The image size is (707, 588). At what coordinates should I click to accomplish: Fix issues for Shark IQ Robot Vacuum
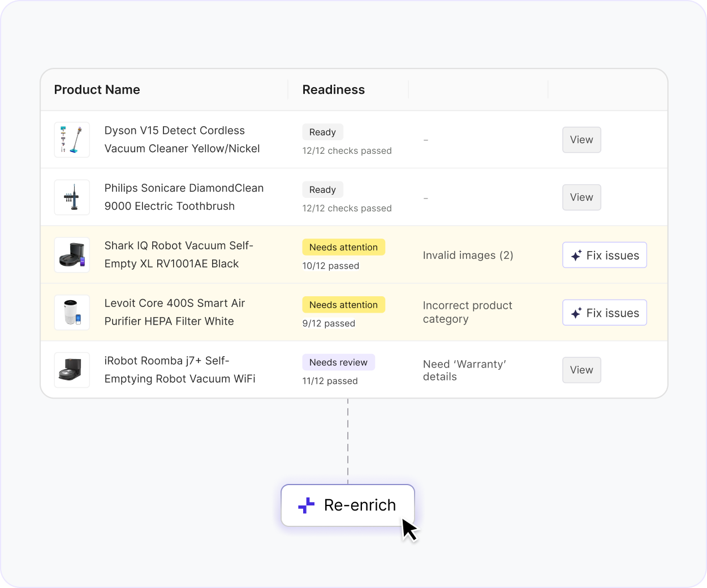tap(605, 255)
